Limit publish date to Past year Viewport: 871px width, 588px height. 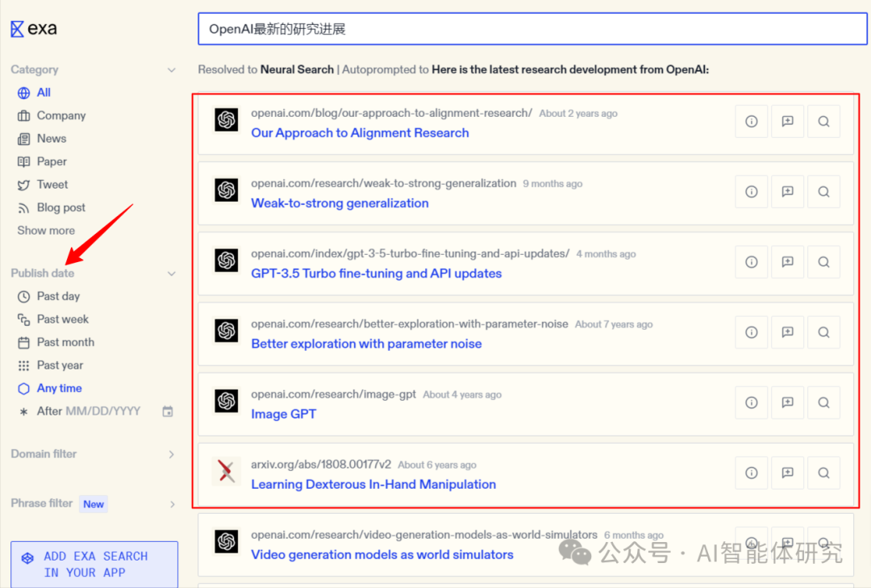coord(50,365)
